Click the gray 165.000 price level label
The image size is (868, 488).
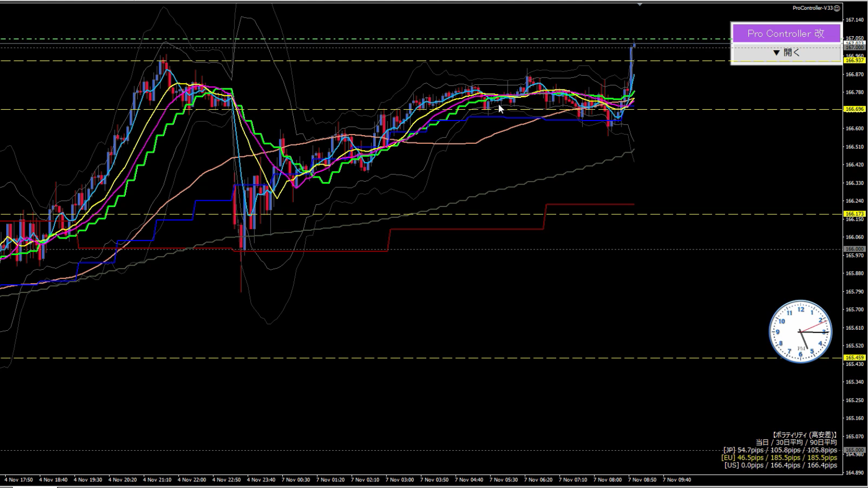pyautogui.click(x=855, y=450)
